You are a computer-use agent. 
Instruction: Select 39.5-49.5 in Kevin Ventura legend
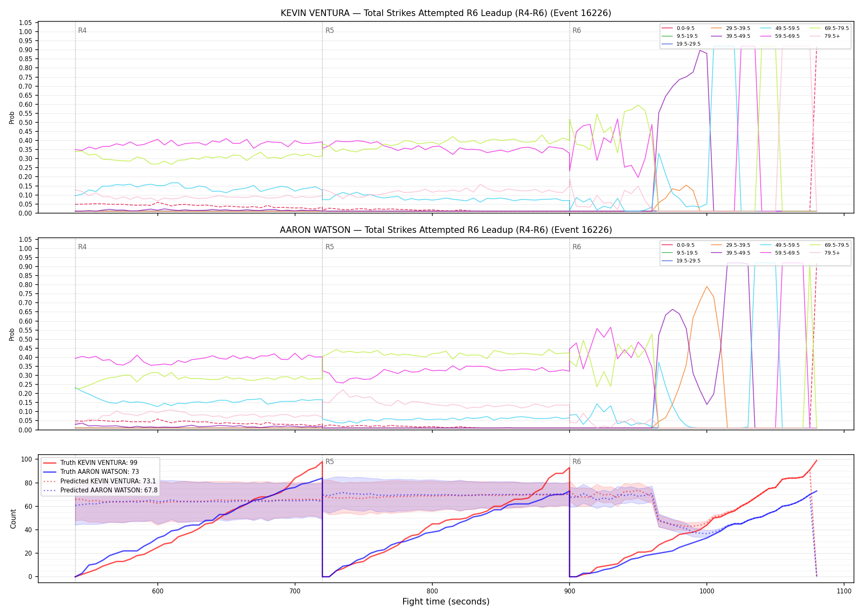pos(731,36)
